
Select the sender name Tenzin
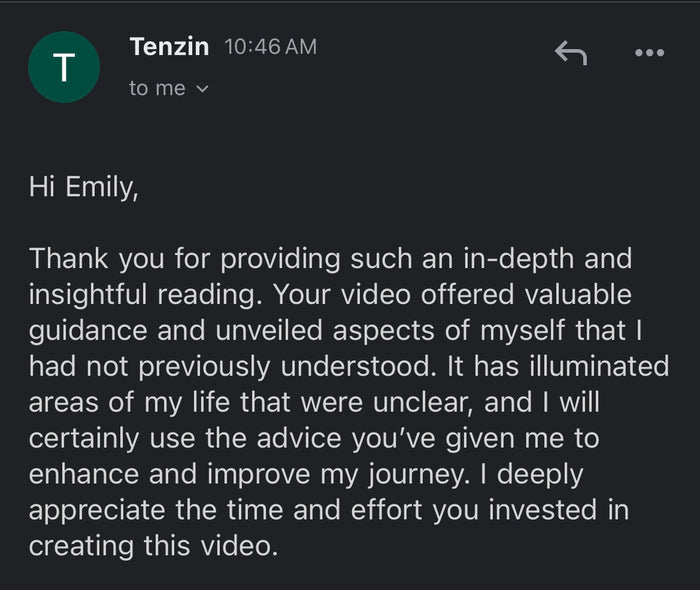click(x=170, y=45)
